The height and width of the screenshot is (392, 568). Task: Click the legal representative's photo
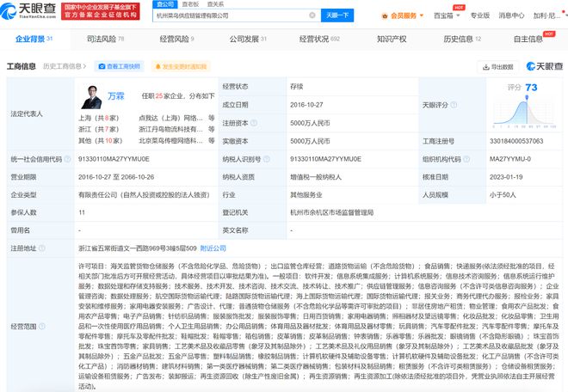coord(91,96)
